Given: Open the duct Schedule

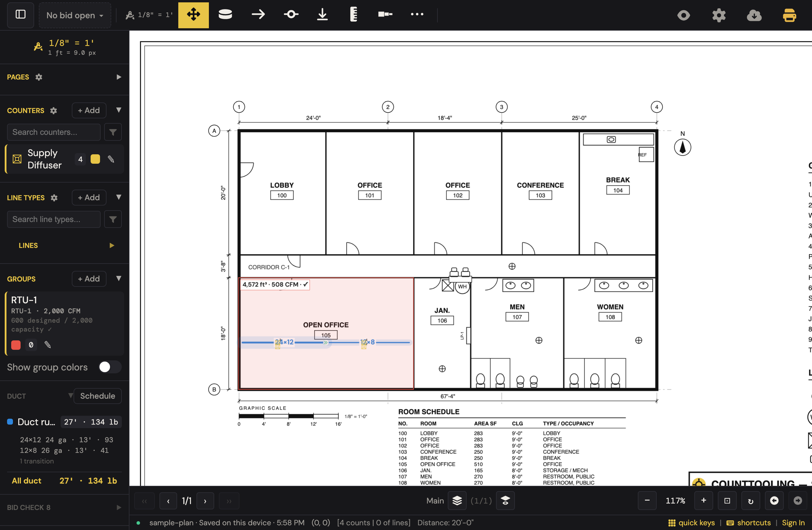Looking at the screenshot, I should (x=98, y=396).
